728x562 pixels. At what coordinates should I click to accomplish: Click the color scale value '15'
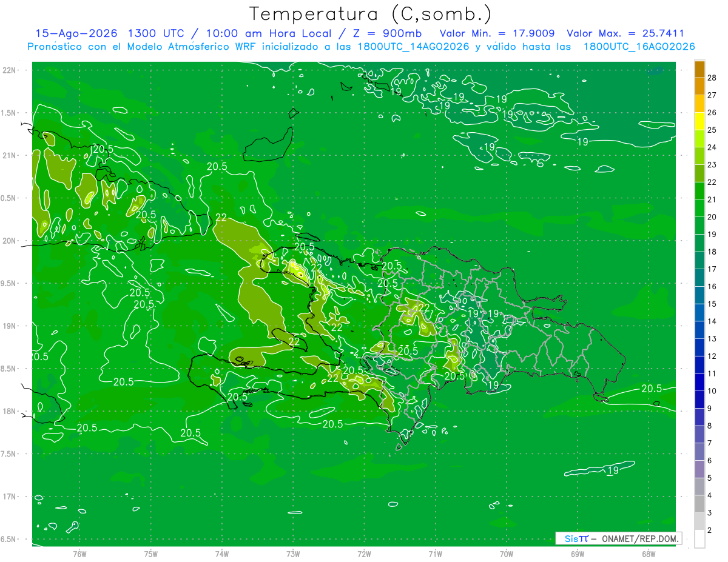coord(712,304)
